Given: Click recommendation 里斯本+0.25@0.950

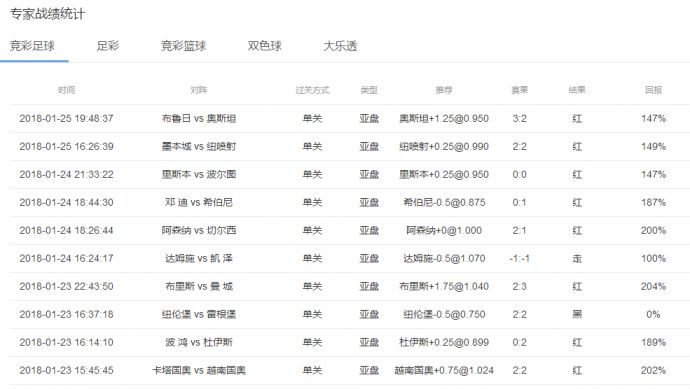Looking at the screenshot, I should 444,175.
